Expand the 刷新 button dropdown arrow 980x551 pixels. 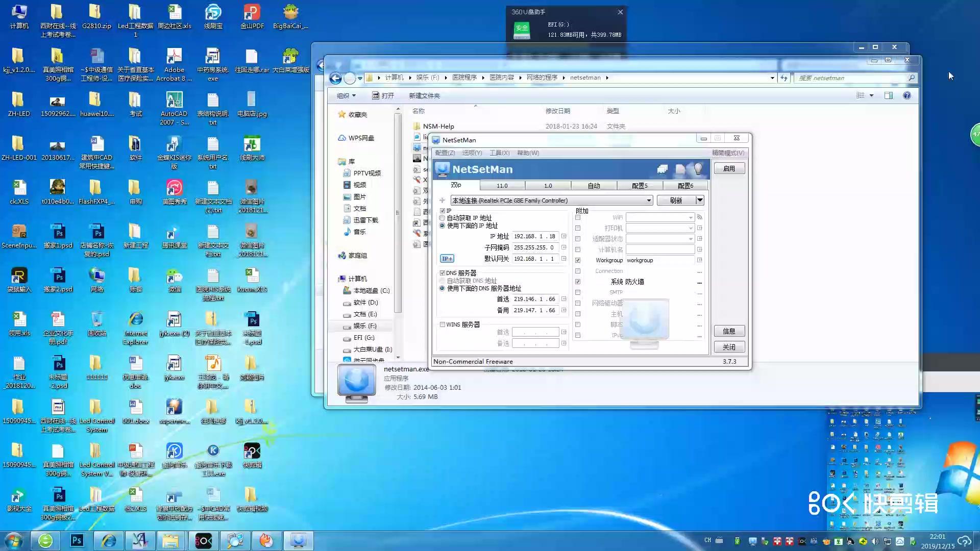700,201
